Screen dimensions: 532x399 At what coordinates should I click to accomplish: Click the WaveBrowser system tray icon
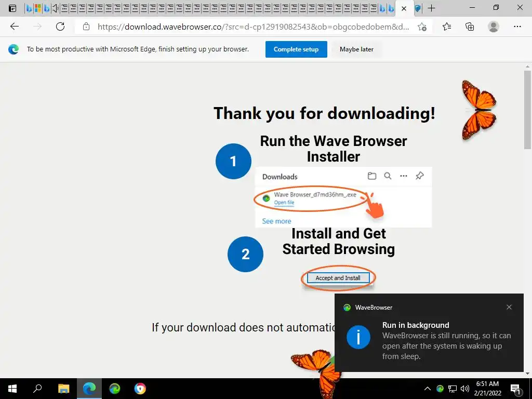pyautogui.click(x=440, y=389)
